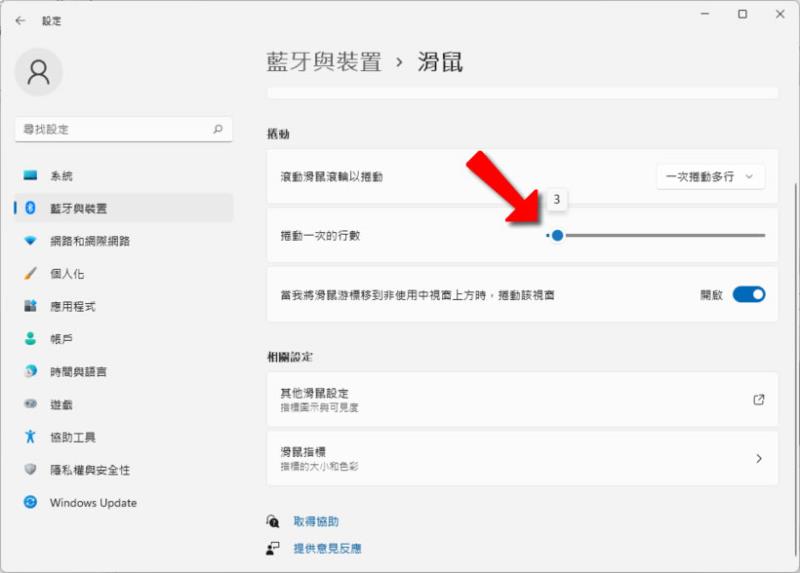
Task: Click the external link icon for 其他滑鼠設定
Action: click(759, 400)
